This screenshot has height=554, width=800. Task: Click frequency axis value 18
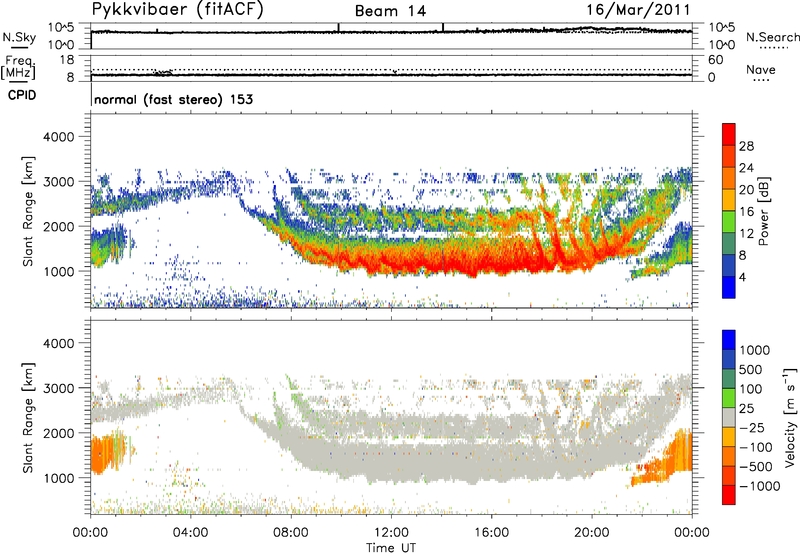pos(67,60)
